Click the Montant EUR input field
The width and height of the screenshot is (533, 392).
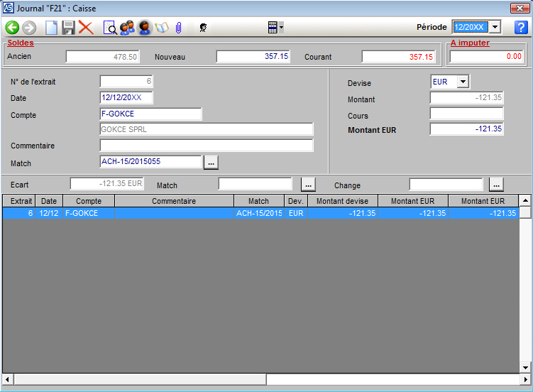click(466, 129)
